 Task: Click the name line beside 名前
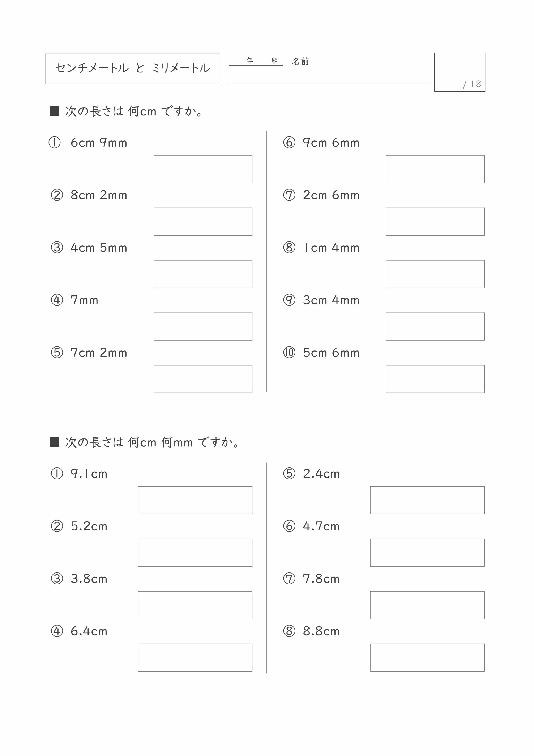point(330,79)
